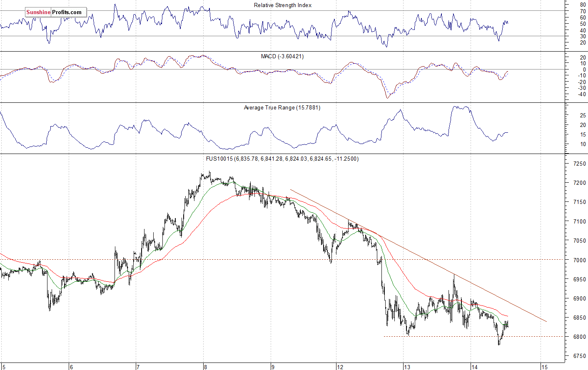Click the 6750 price axis label

point(580,356)
